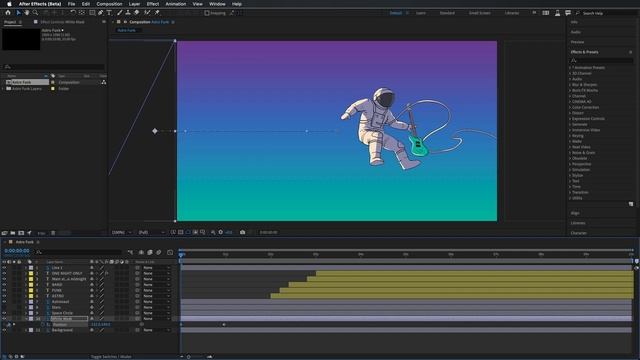Select the Zoom magnifier tool
Screen dimensions: 640x360
coord(36,13)
